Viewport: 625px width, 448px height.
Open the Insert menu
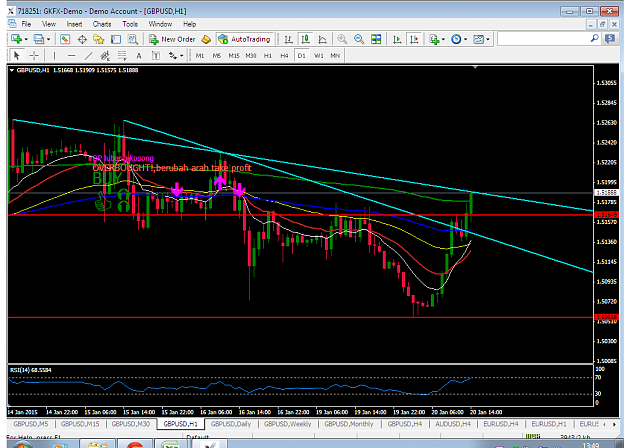74,24
